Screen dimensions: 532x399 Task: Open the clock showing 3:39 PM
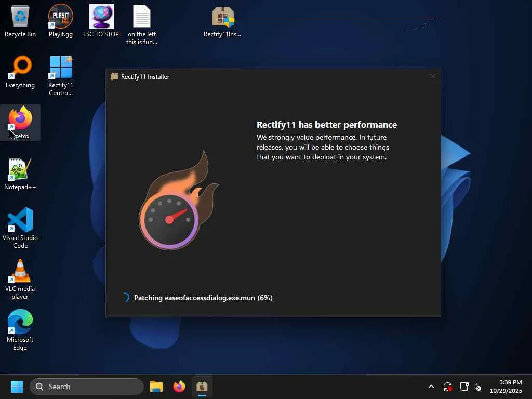[x=506, y=387]
